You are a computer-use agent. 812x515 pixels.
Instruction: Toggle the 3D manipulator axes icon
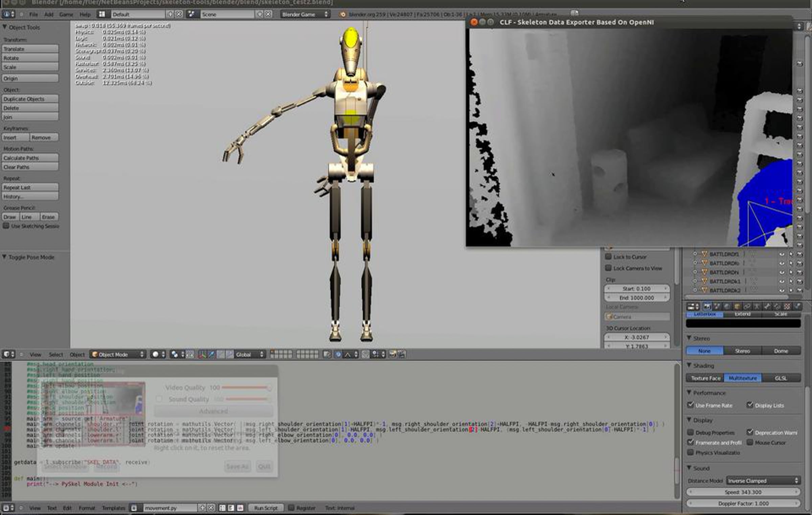202,354
